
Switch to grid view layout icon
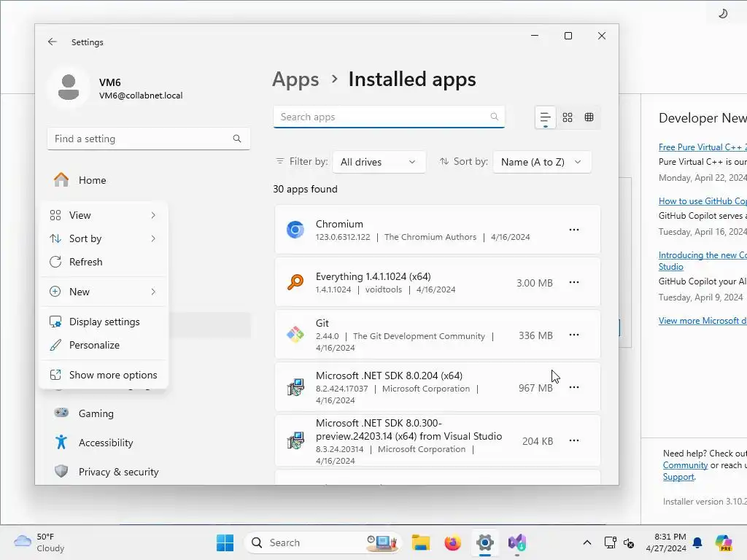[x=568, y=117]
